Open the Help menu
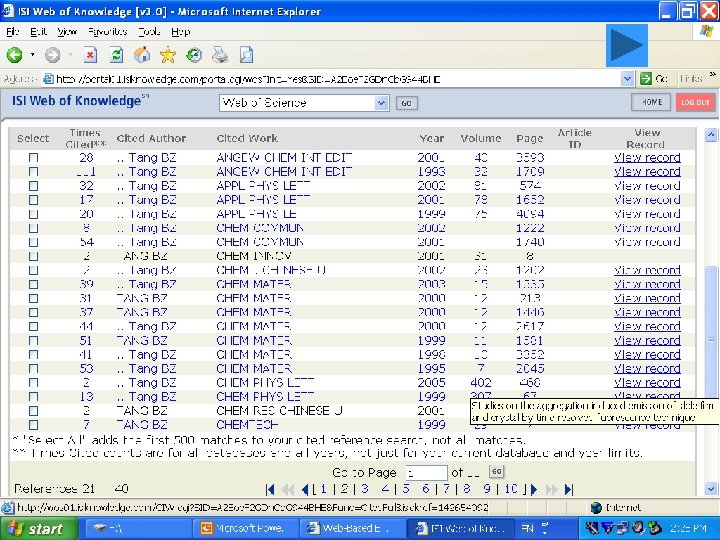Viewport: 720px width, 540px height. tap(180, 32)
